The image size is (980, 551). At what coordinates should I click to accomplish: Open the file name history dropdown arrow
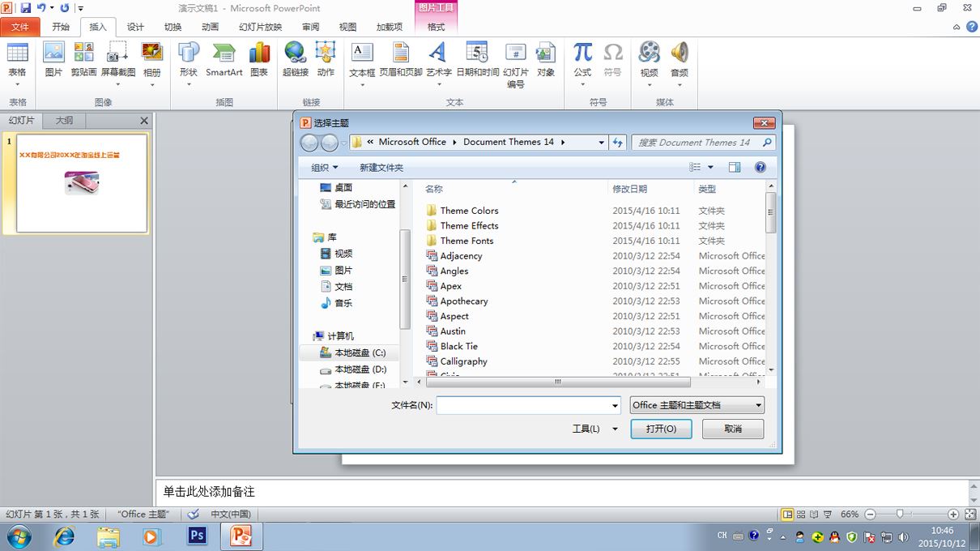point(615,405)
